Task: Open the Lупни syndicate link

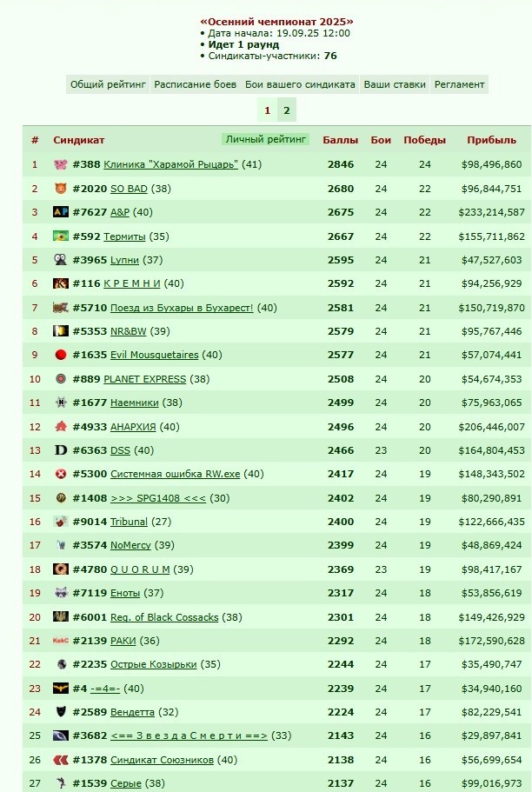Action: 124,260
